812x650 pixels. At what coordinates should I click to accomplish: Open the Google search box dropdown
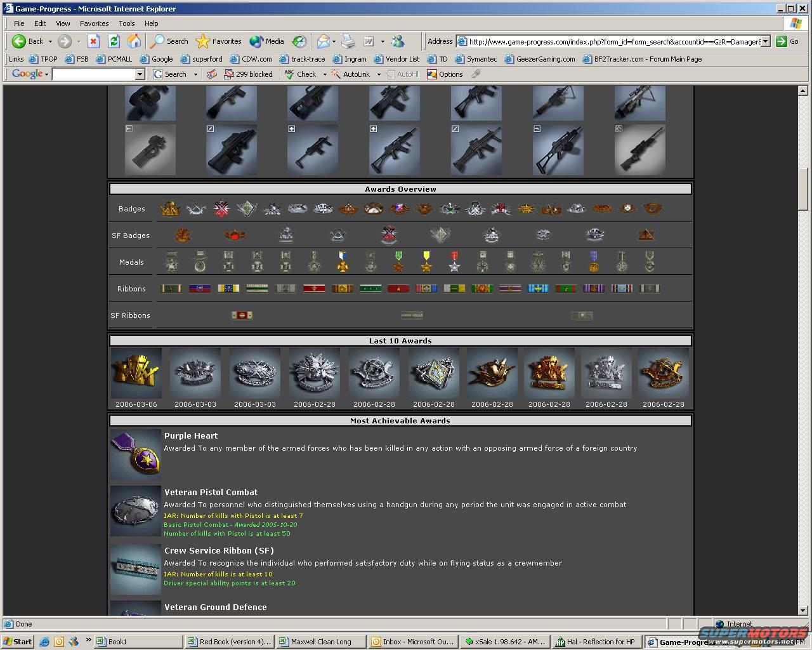(x=140, y=74)
